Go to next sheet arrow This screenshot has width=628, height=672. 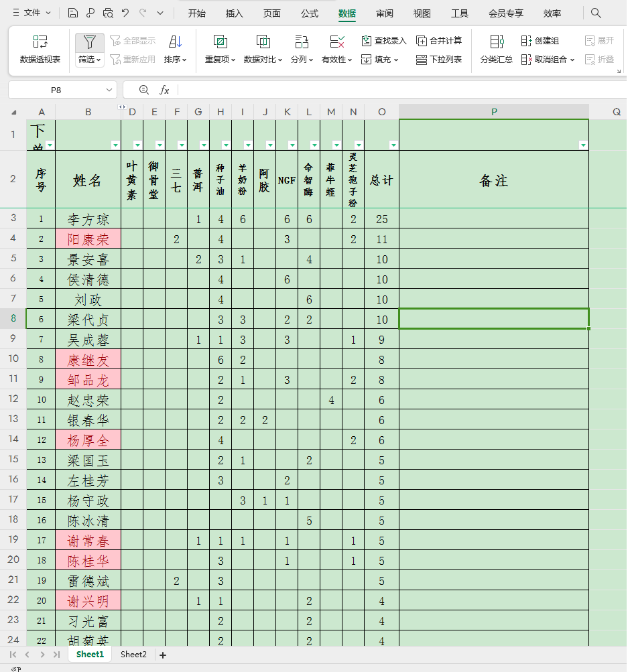42,655
